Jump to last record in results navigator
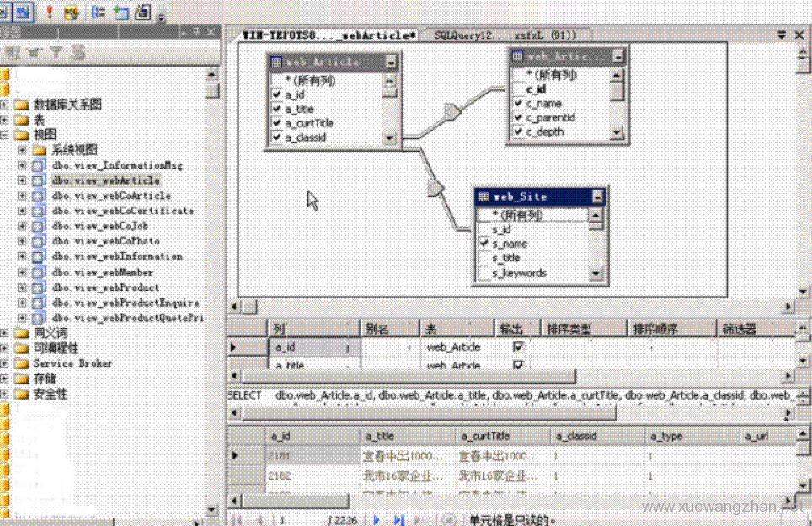 tap(399, 520)
